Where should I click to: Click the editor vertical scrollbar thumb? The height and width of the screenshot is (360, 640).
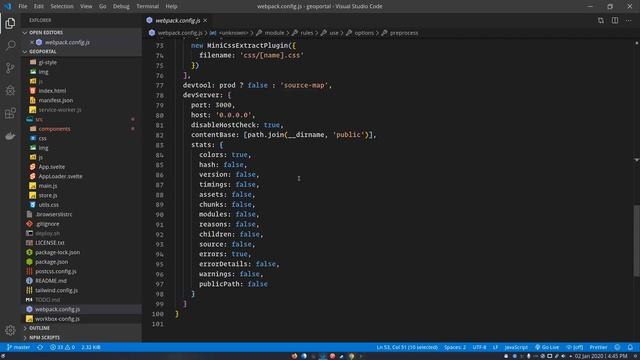[637, 241]
